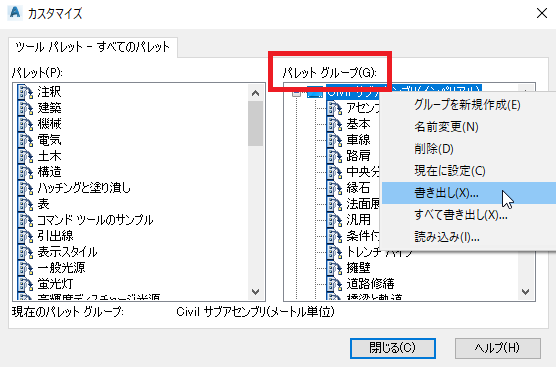The image size is (556, 367).
Task: Click the palette icon beside コマンド ツールのサンプル
Action: [x=25, y=220]
